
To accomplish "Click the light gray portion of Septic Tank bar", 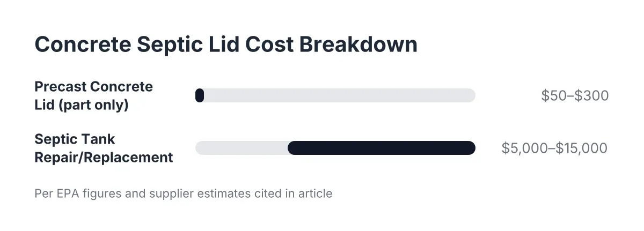I will click(x=241, y=148).
